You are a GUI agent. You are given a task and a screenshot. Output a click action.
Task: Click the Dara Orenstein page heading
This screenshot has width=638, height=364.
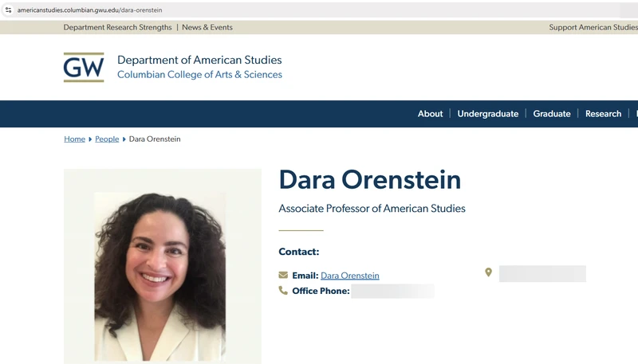point(369,179)
